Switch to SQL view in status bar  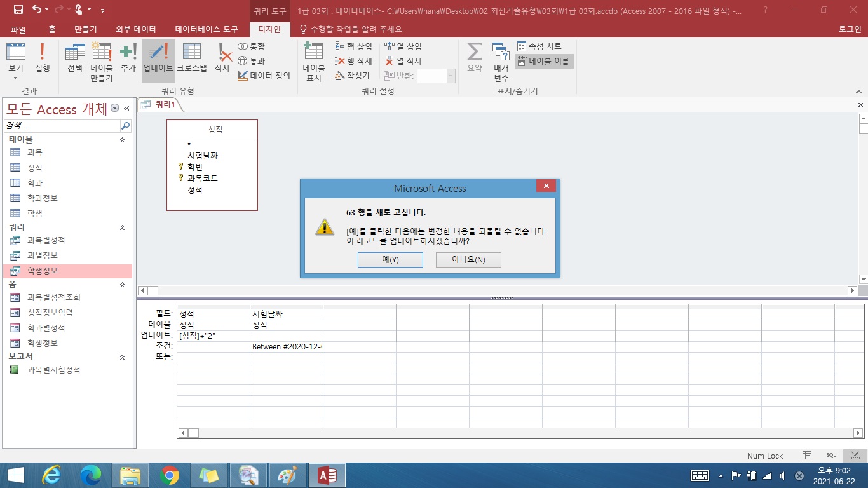click(x=831, y=456)
